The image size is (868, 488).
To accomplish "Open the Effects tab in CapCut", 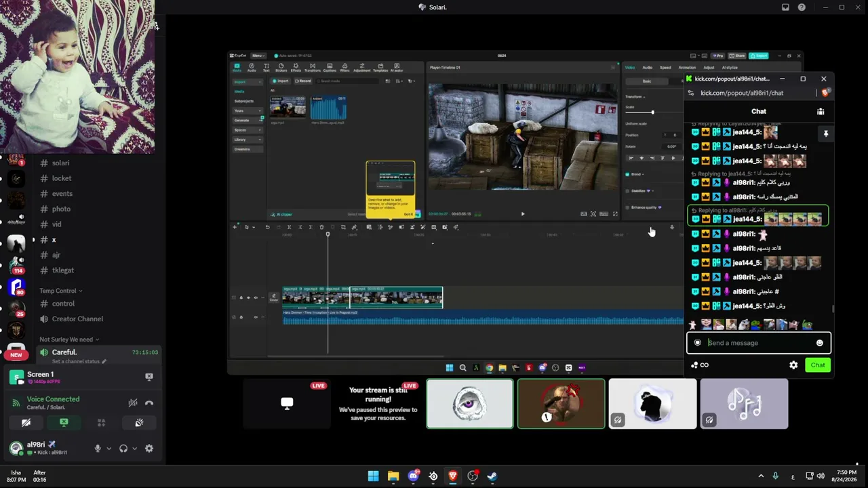I will [296, 67].
